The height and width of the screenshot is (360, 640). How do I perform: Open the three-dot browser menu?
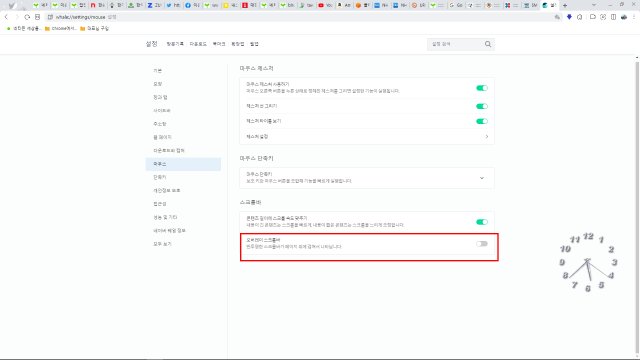[x=634, y=17]
